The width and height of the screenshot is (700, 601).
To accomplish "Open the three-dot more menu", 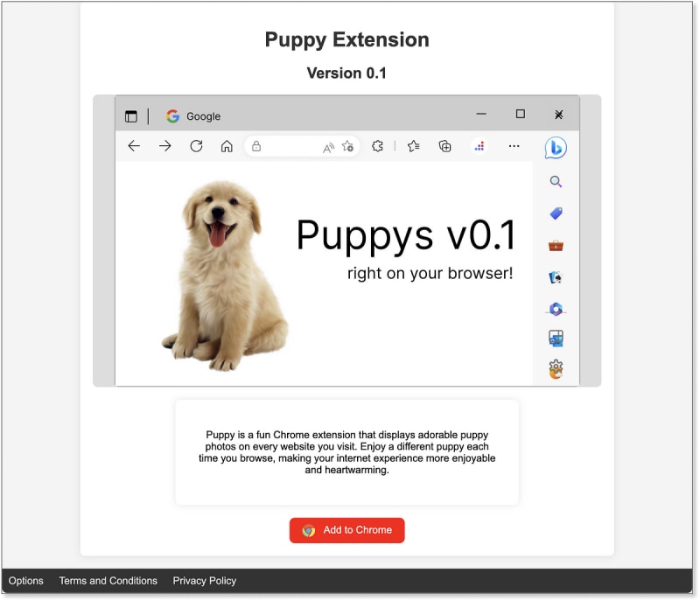I will (514, 146).
